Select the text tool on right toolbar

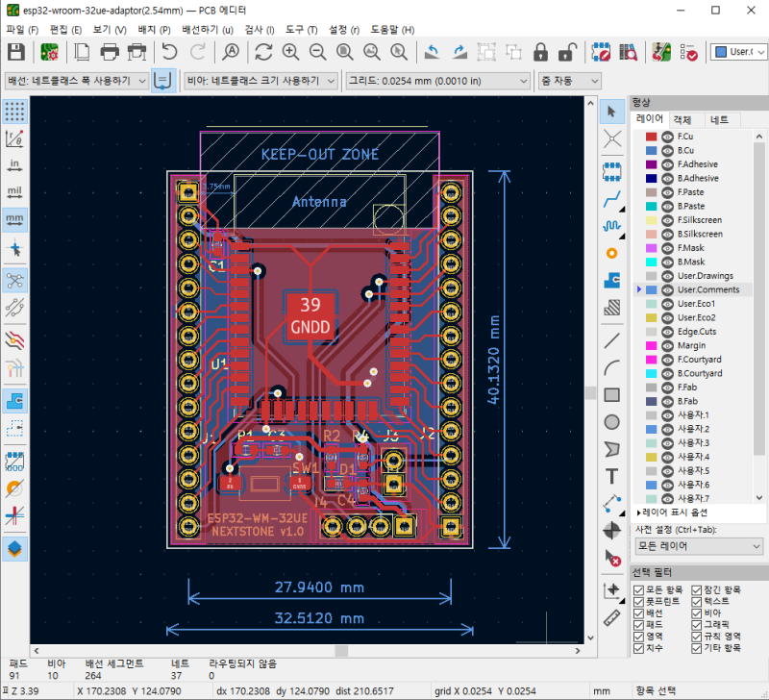612,474
